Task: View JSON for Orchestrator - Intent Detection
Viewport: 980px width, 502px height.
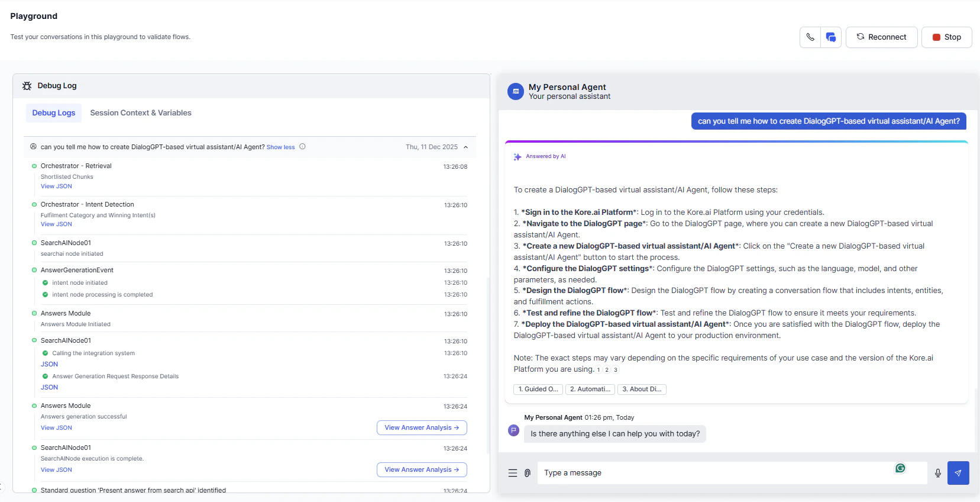Action: 56,224
